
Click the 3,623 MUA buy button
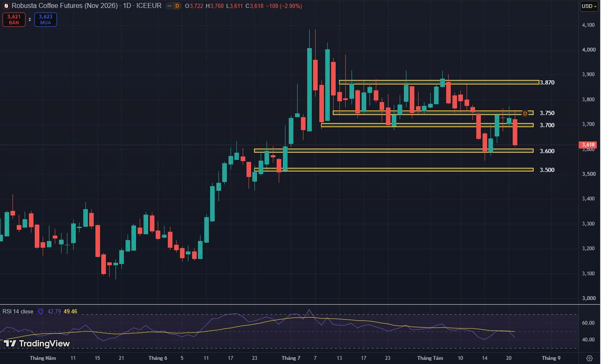coord(46,20)
